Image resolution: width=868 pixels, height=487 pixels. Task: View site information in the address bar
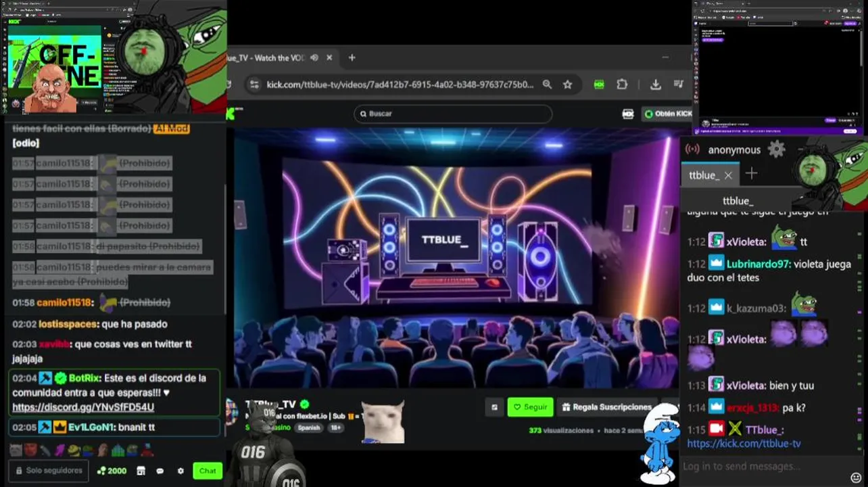pyautogui.click(x=254, y=85)
